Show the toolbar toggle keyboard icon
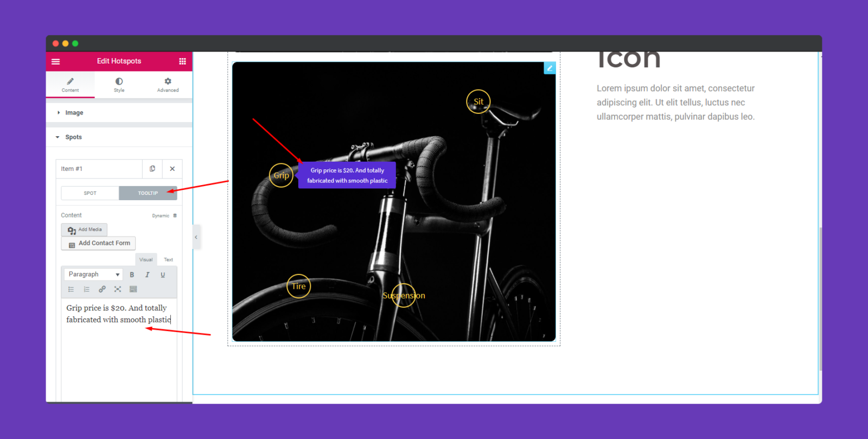 pos(133,289)
